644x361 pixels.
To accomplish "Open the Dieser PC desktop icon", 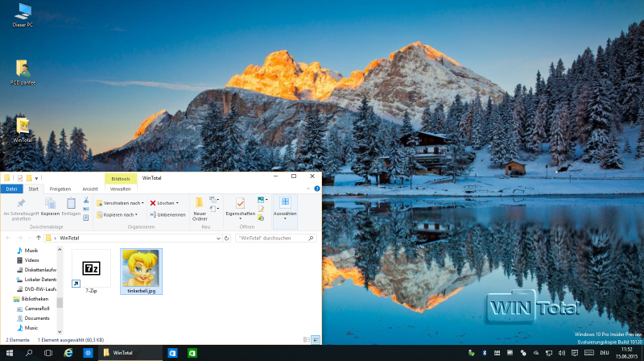I will pos(23,15).
